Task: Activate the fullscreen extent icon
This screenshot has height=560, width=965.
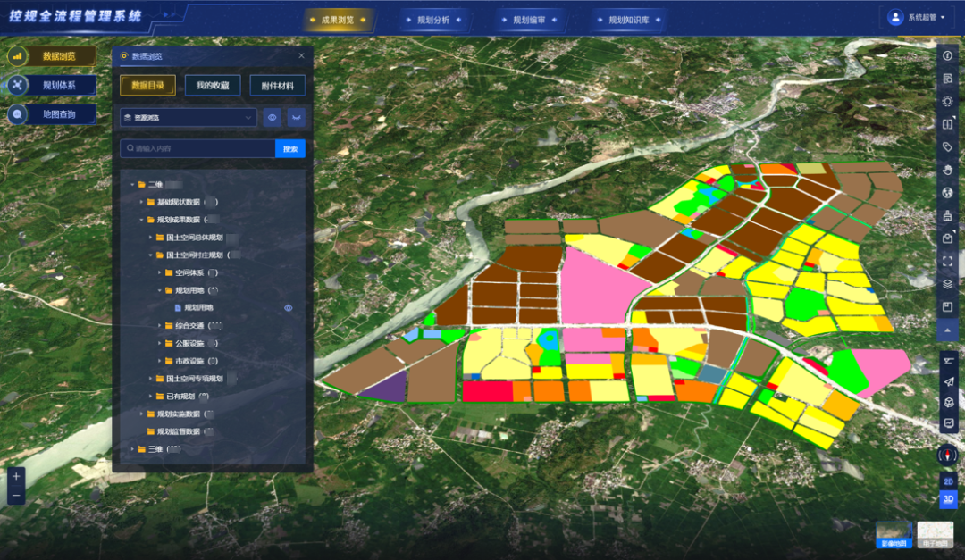Action: pos(947,261)
